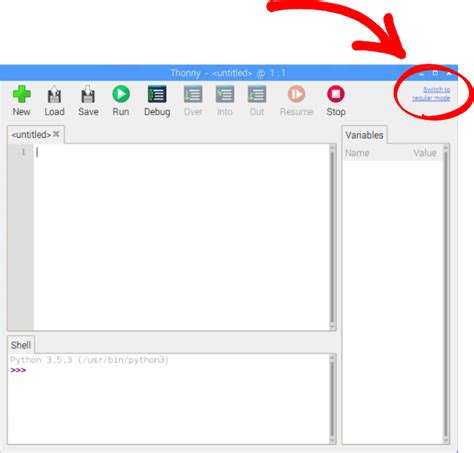Close the Thonny window
The image size is (474, 453).
pyautogui.click(x=449, y=73)
